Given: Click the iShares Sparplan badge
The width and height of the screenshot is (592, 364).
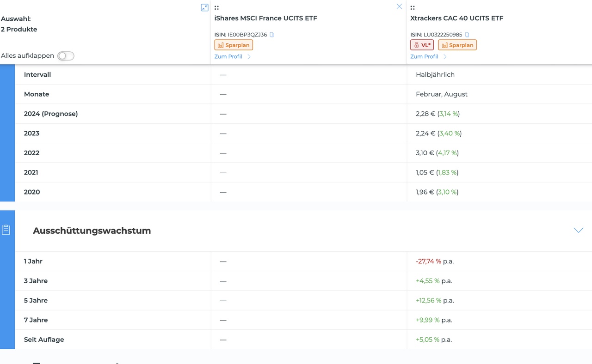Looking at the screenshot, I should click(234, 45).
